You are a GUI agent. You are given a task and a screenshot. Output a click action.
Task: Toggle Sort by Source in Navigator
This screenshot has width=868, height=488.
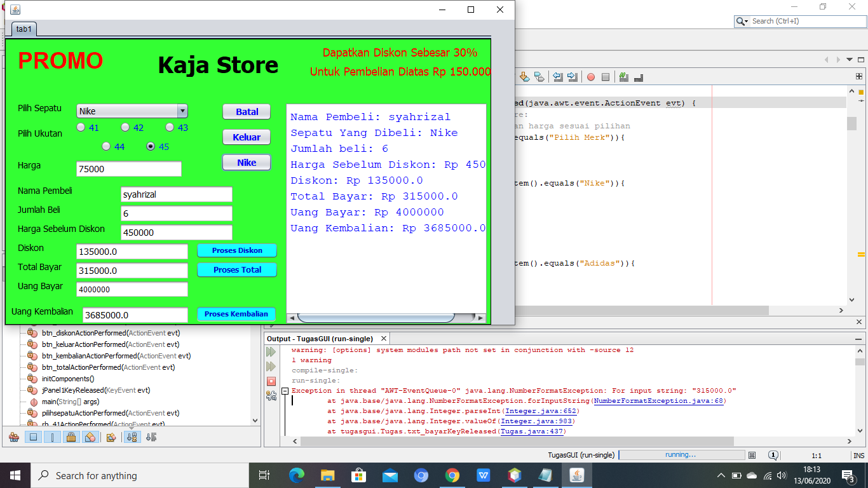click(x=151, y=437)
